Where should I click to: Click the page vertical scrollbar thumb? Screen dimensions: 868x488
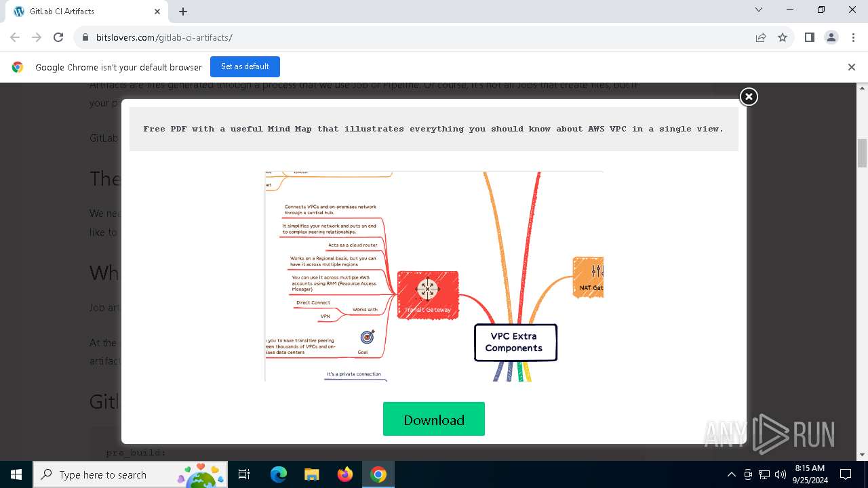point(863,153)
